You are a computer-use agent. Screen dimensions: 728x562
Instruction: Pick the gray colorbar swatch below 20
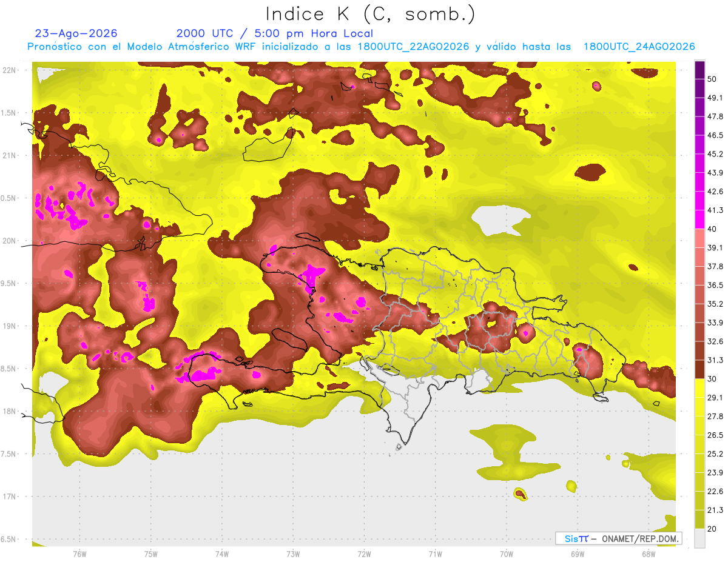click(x=699, y=538)
